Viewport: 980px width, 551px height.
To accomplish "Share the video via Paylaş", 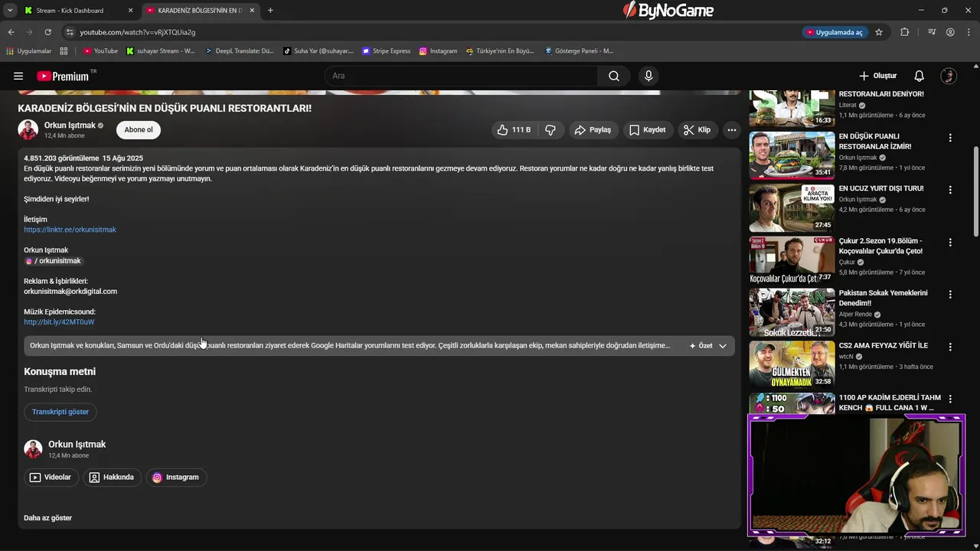I will (x=593, y=130).
